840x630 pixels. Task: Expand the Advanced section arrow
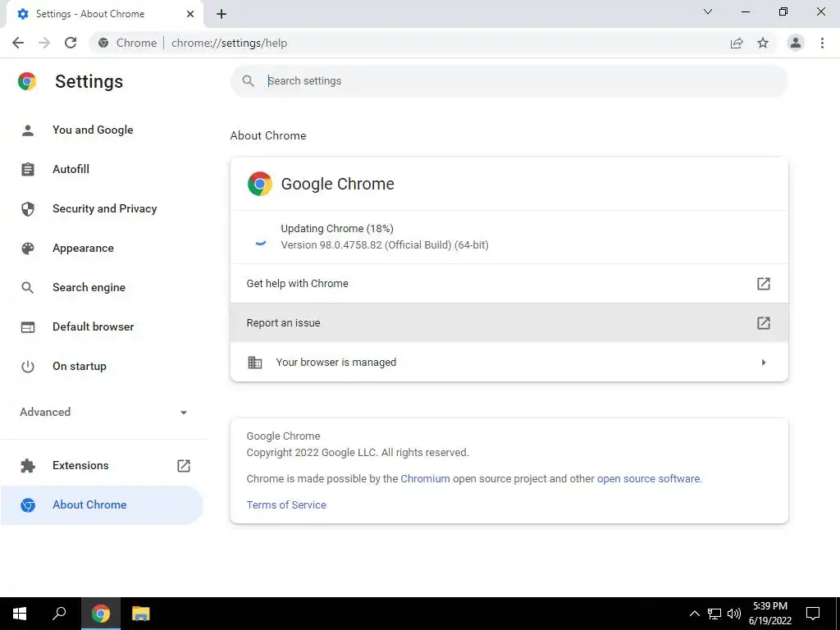[x=184, y=412]
